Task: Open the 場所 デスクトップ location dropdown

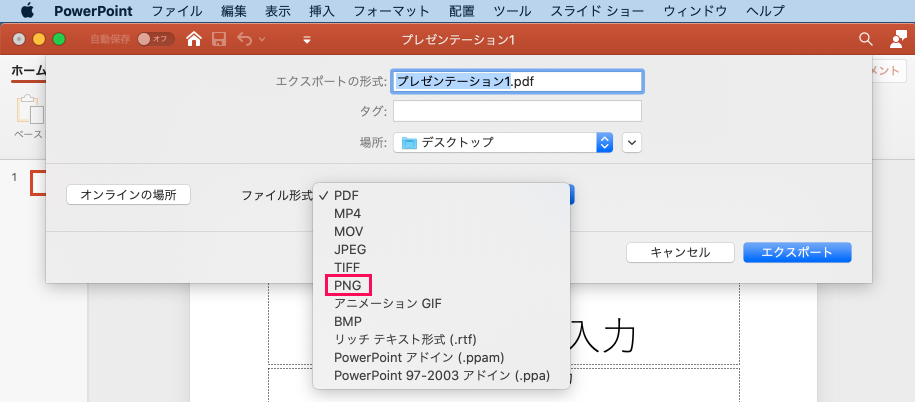Action: pyautogui.click(x=503, y=142)
